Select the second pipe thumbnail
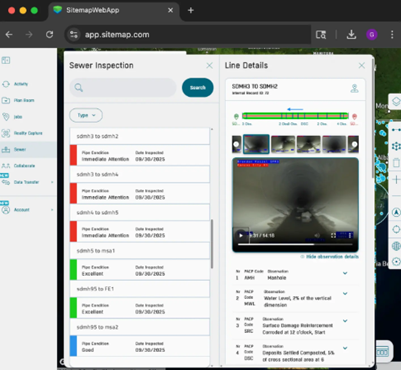 pyautogui.click(x=283, y=144)
